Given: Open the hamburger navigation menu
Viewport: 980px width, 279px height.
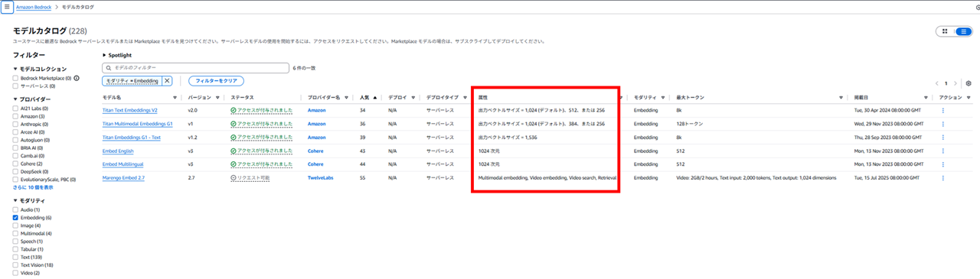Looking at the screenshot, I should click(7, 6).
